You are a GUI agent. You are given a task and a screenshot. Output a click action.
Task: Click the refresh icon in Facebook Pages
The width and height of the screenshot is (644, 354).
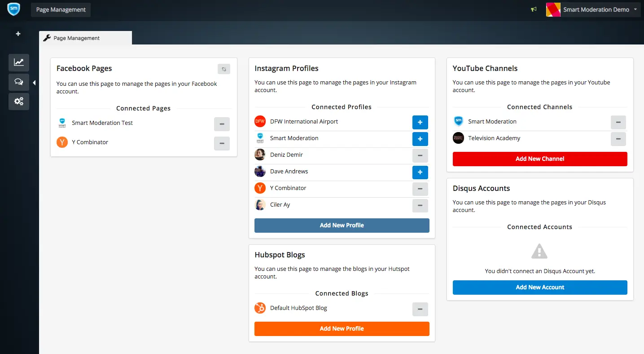click(224, 69)
